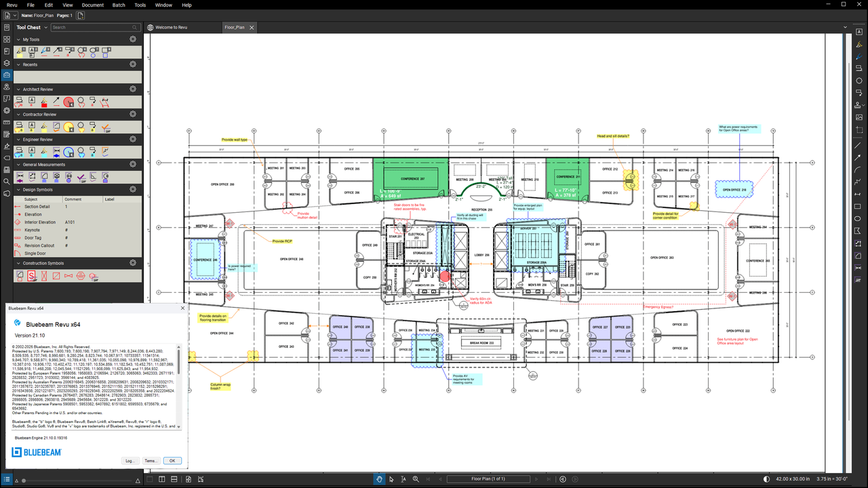868x488 pixels.
Task: Collapse the Contractor Review section
Action: [x=18, y=114]
